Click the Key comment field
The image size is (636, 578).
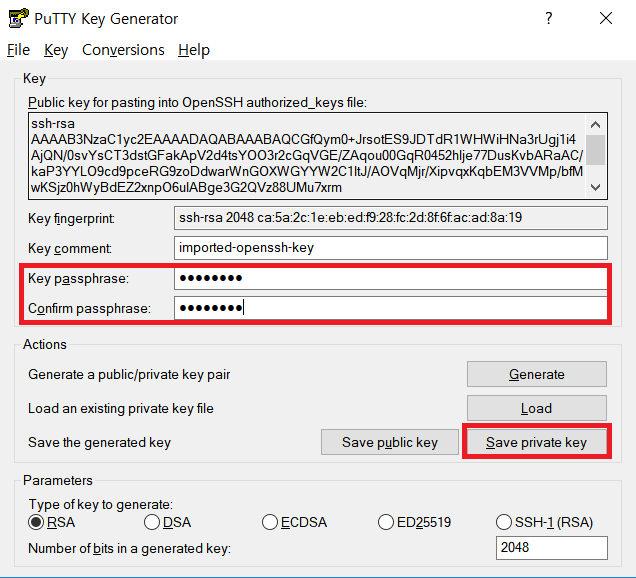click(x=391, y=248)
